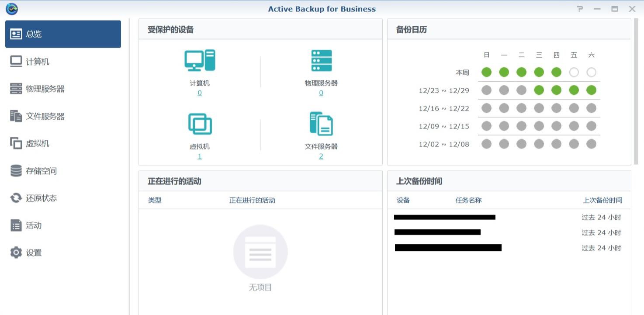Open 虚拟机 sidebar section
Screen dimensions: 644x315
coord(63,143)
